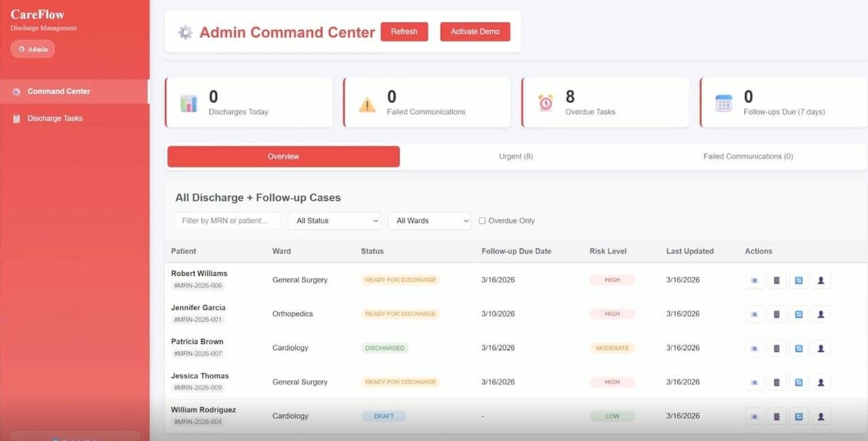The height and width of the screenshot is (441, 868).
Task: Click the warning triangle Failed Communications icon
Action: pyautogui.click(x=367, y=104)
